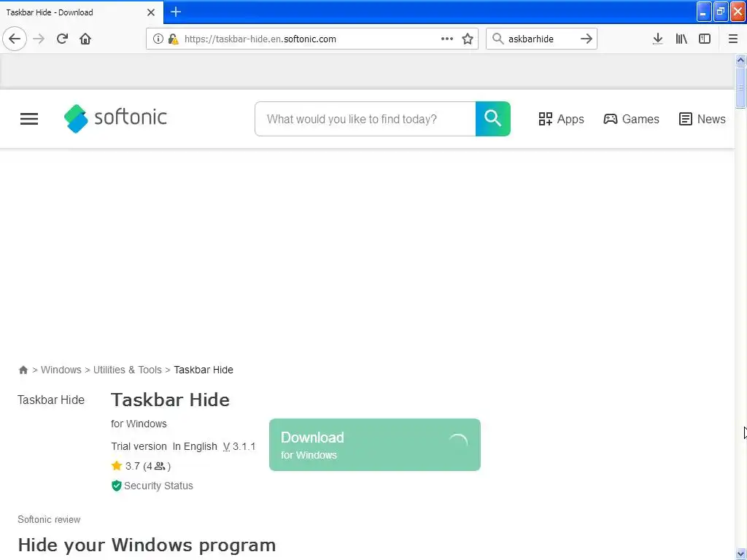Open Softonic site hamburger menu

point(29,119)
